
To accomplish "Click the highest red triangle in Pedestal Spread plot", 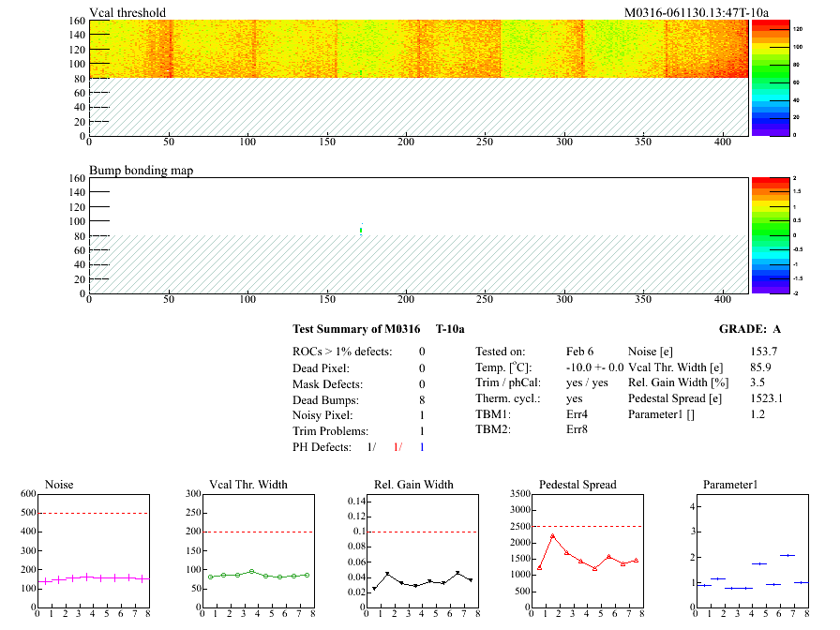I will (x=553, y=536).
